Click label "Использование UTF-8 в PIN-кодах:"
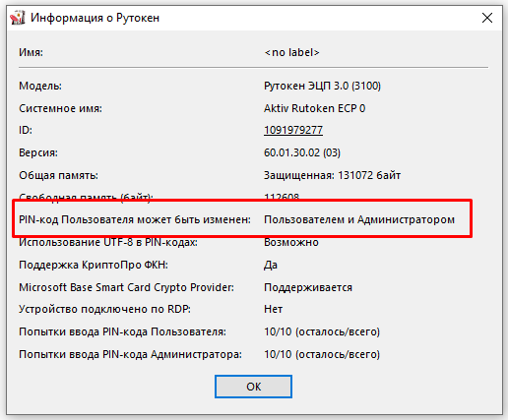 tap(108, 242)
